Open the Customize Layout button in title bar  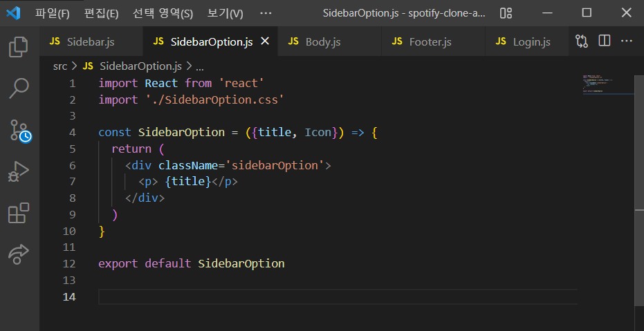506,13
